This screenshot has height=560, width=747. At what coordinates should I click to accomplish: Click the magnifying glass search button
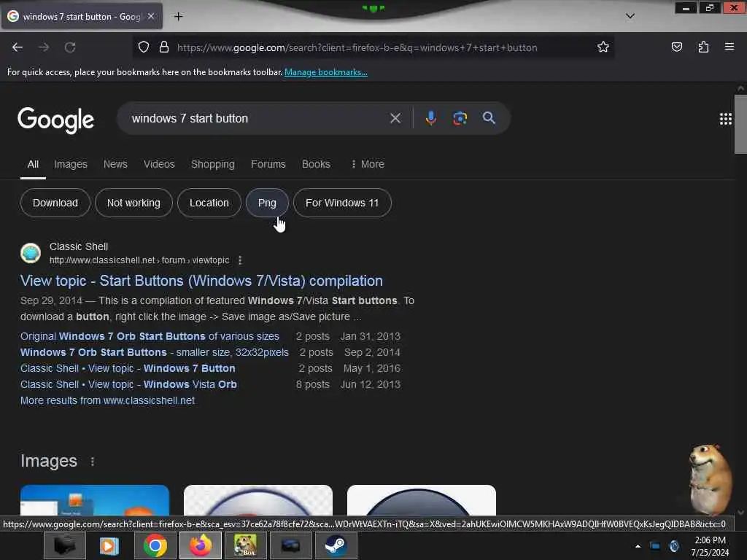[489, 118]
